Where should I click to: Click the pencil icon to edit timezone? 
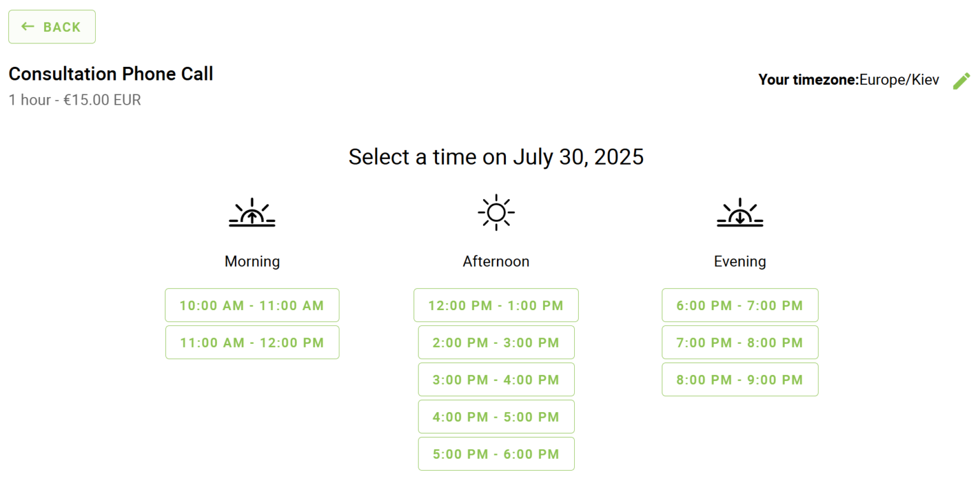click(x=962, y=80)
